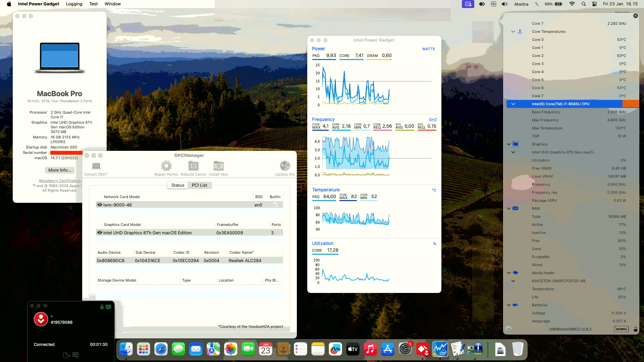
Task: Toggle the eye icon for iwm-9000-46
Action: pos(99,204)
